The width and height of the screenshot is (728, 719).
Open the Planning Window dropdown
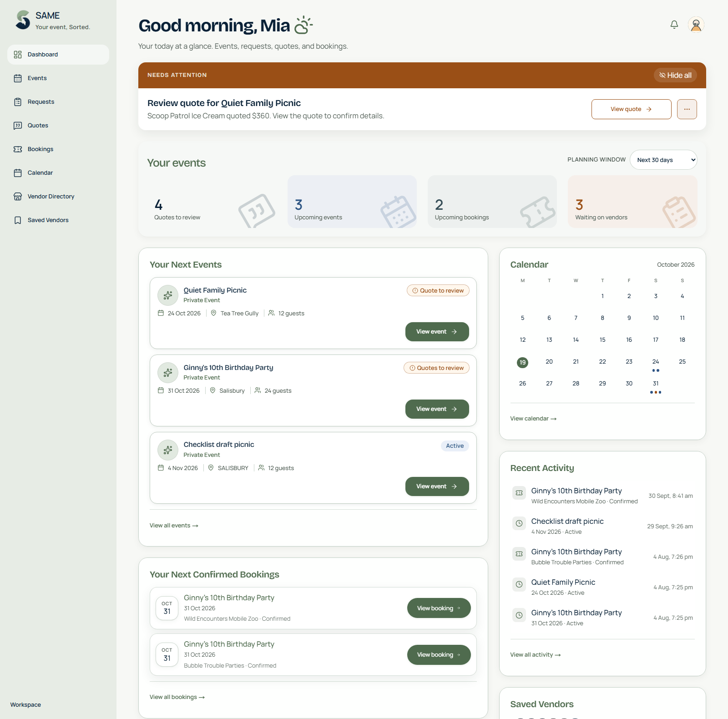tap(663, 160)
